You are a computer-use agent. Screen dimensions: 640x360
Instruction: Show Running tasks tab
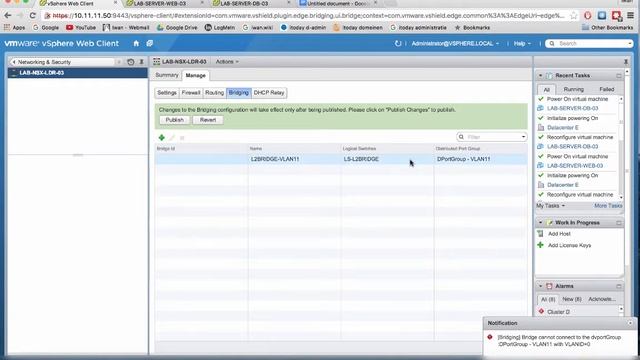pos(573,89)
